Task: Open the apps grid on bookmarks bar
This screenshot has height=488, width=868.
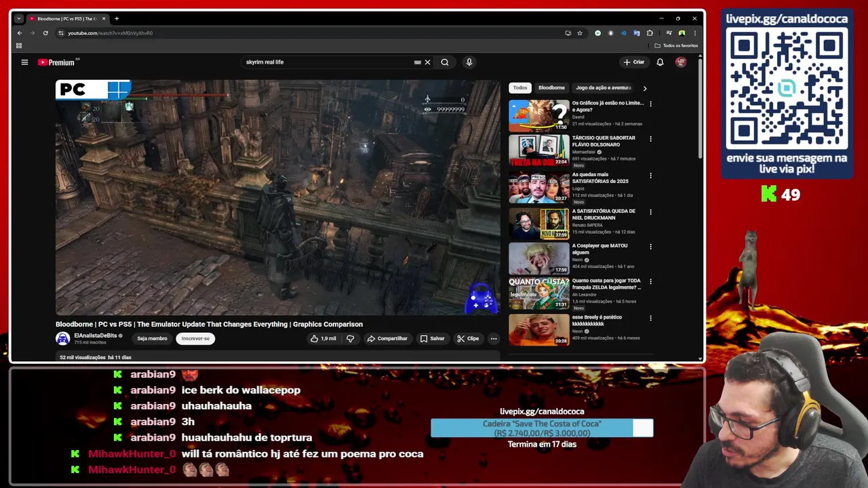Action: coord(19,45)
